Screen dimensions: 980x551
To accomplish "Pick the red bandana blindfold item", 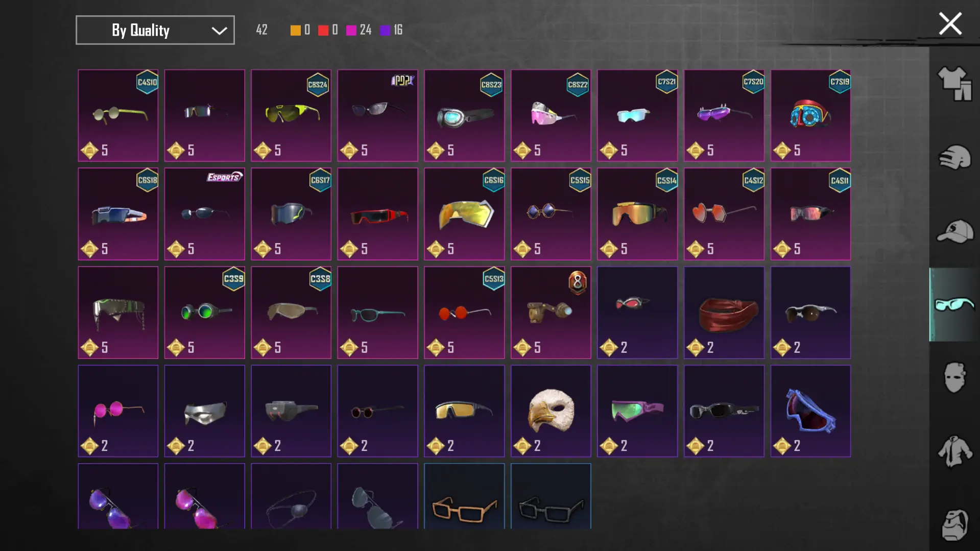I will pos(724,313).
